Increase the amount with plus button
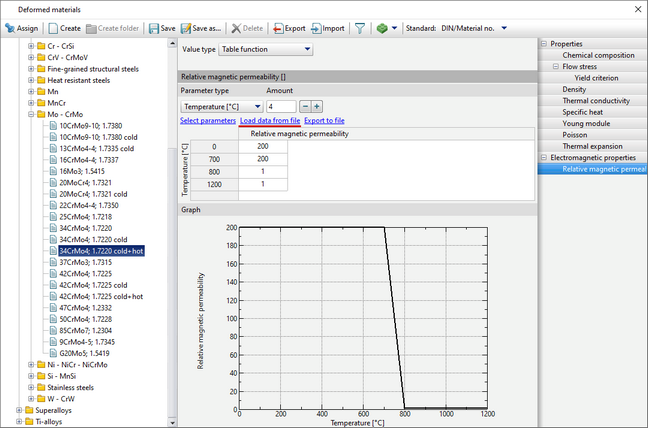 pos(317,106)
